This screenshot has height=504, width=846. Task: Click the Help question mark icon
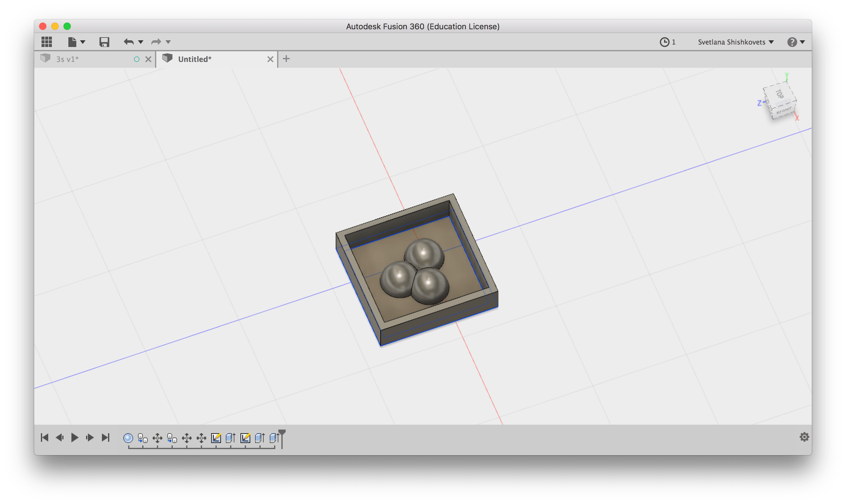click(792, 42)
